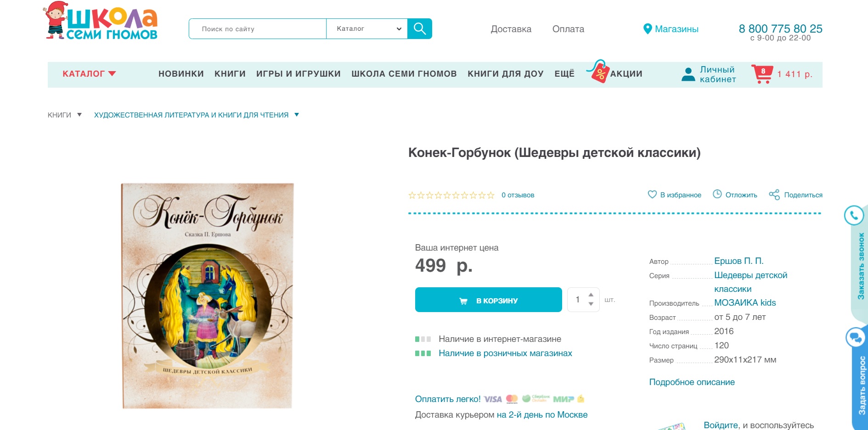Click the clock icon next to Отложить
This screenshot has height=430, width=868.
tap(717, 194)
